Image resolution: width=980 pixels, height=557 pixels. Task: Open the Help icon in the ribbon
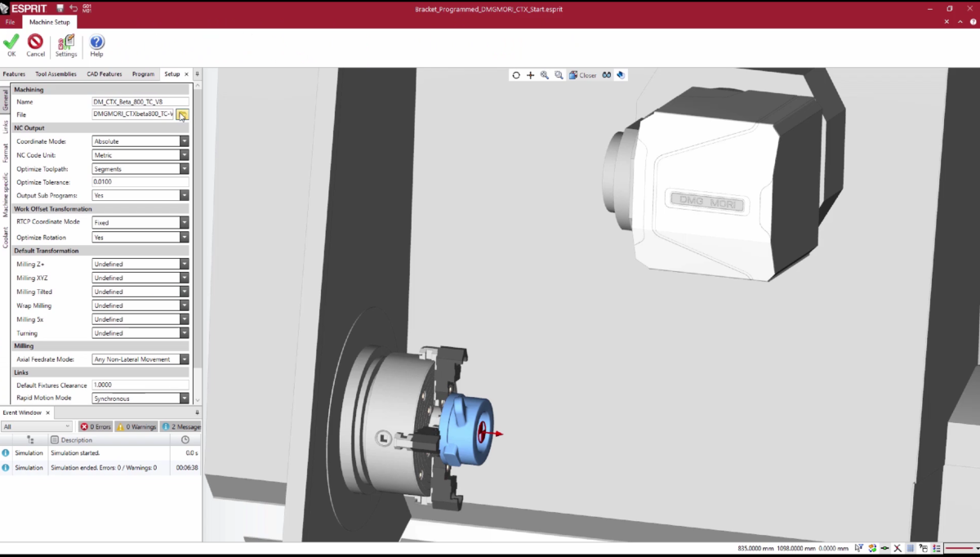[96, 46]
